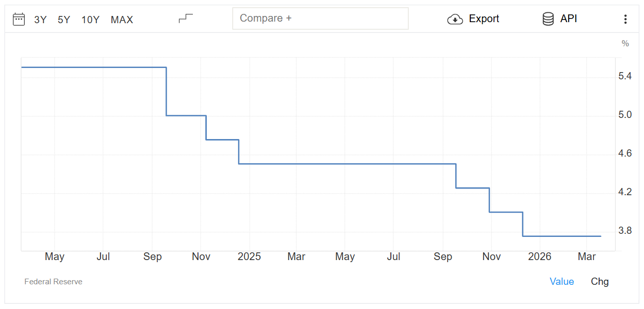Open the three-dot more options menu
Viewport: 644px width, 309px height.
(625, 20)
